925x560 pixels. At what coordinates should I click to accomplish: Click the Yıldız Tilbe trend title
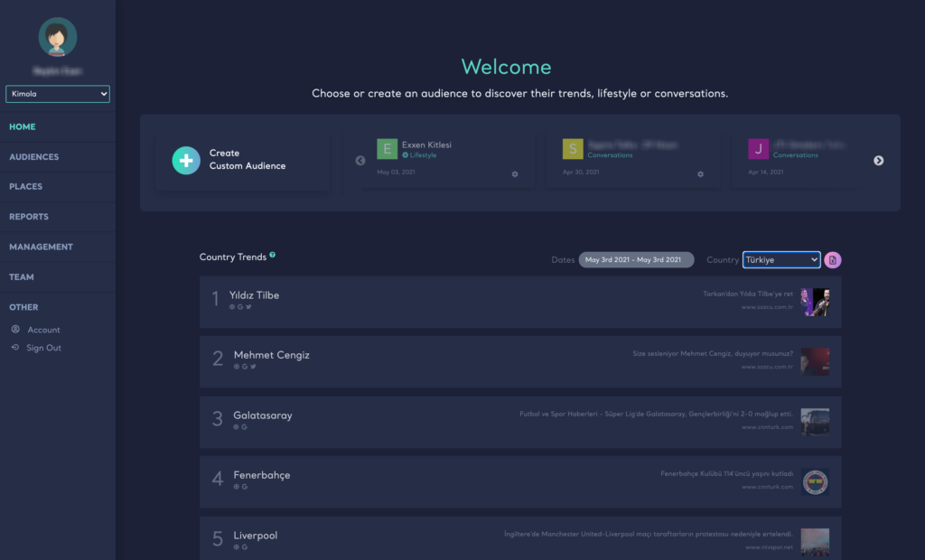(x=254, y=295)
